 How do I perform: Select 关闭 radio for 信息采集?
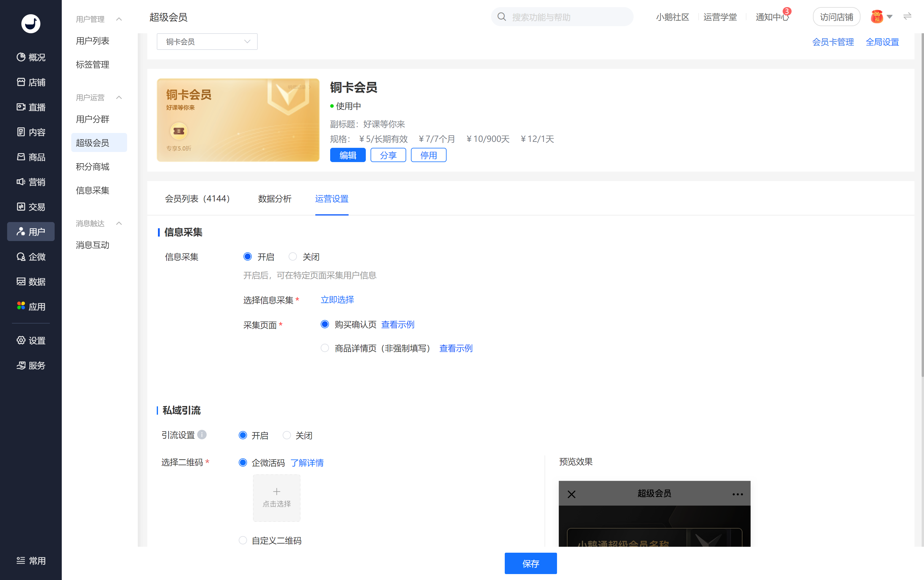click(293, 257)
